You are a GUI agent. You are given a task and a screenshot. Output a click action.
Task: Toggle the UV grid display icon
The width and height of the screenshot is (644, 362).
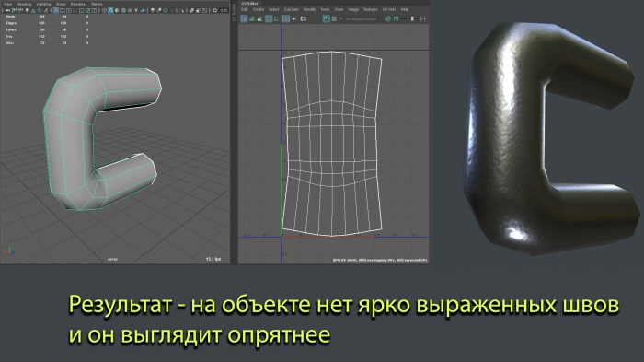click(244, 19)
